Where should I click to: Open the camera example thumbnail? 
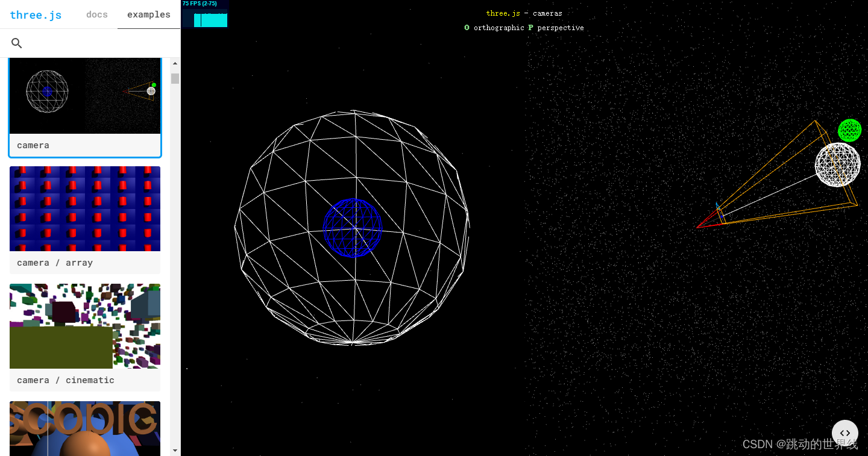pos(85,96)
